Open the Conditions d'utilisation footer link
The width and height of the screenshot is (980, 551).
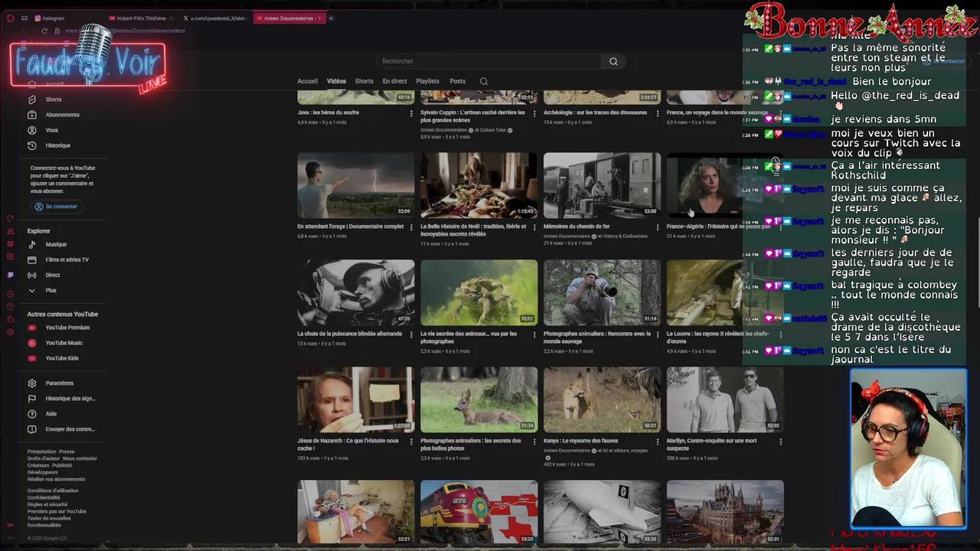pyautogui.click(x=53, y=491)
